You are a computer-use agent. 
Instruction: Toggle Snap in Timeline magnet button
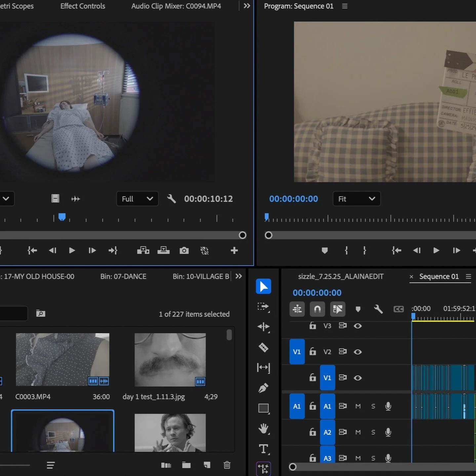point(317,309)
